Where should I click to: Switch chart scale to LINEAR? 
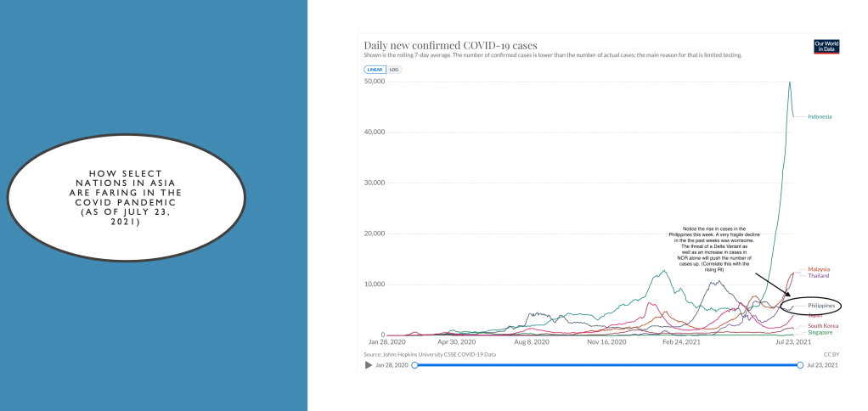(x=375, y=69)
